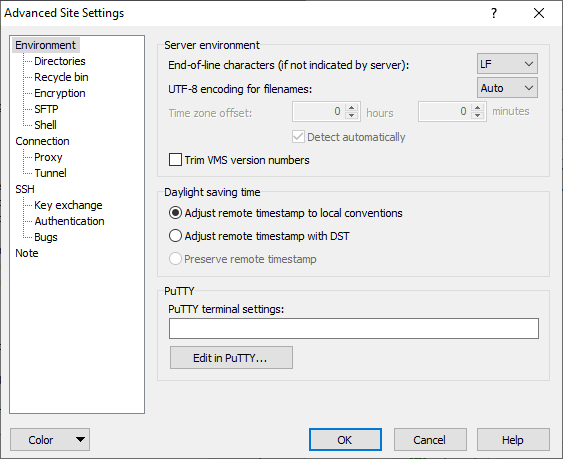Open End-of-line characters LF dropdown
The image size is (563, 459).
click(x=507, y=64)
